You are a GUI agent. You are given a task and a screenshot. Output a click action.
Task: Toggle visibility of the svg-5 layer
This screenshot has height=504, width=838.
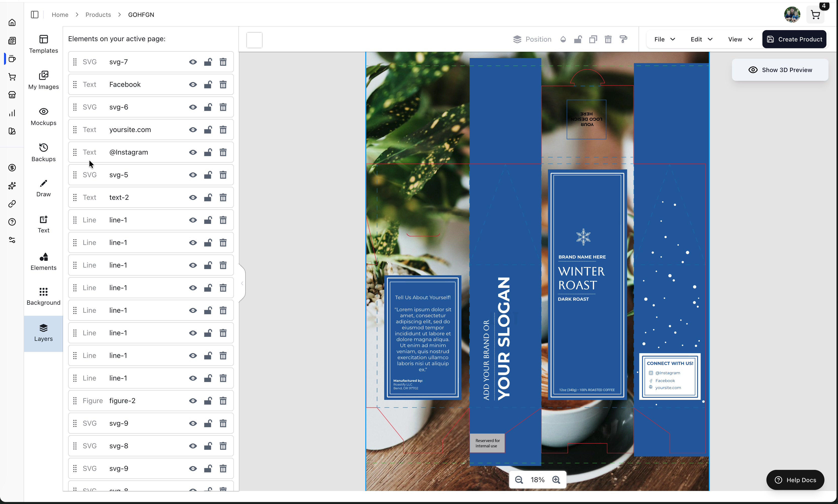[193, 175]
